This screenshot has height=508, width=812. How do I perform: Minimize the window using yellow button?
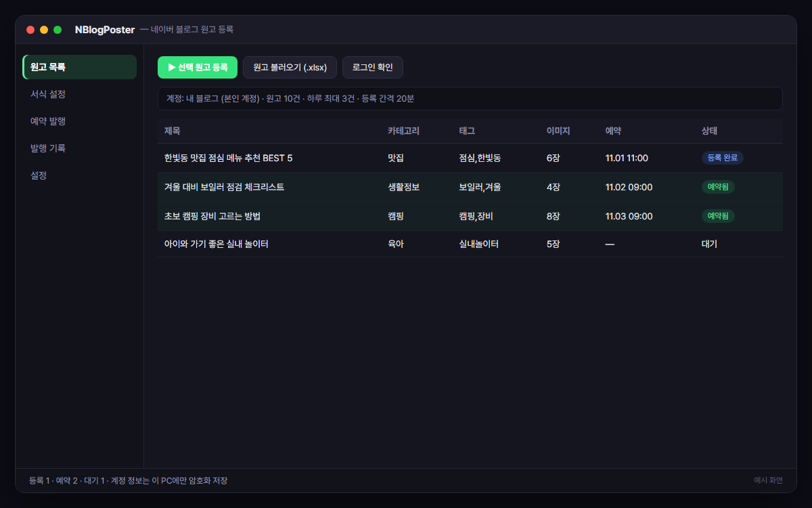pyautogui.click(x=44, y=30)
